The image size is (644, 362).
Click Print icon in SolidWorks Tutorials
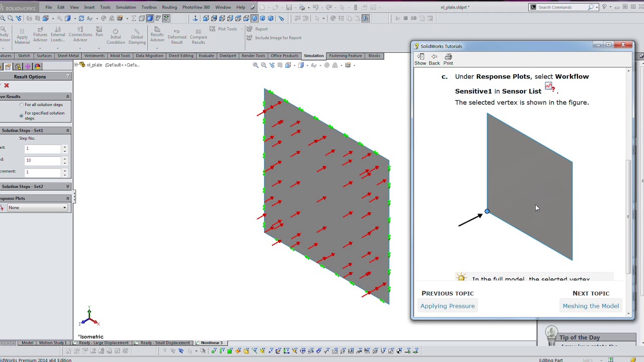[x=448, y=59]
